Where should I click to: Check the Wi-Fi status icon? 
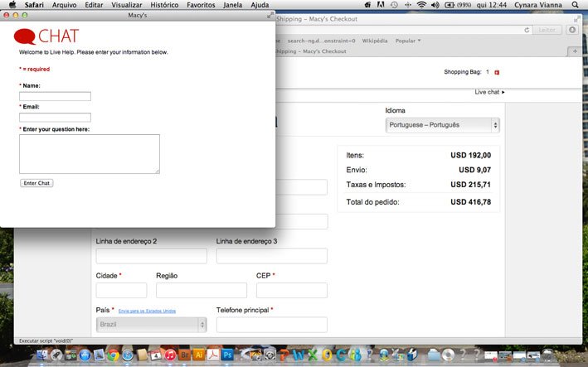pos(421,4)
